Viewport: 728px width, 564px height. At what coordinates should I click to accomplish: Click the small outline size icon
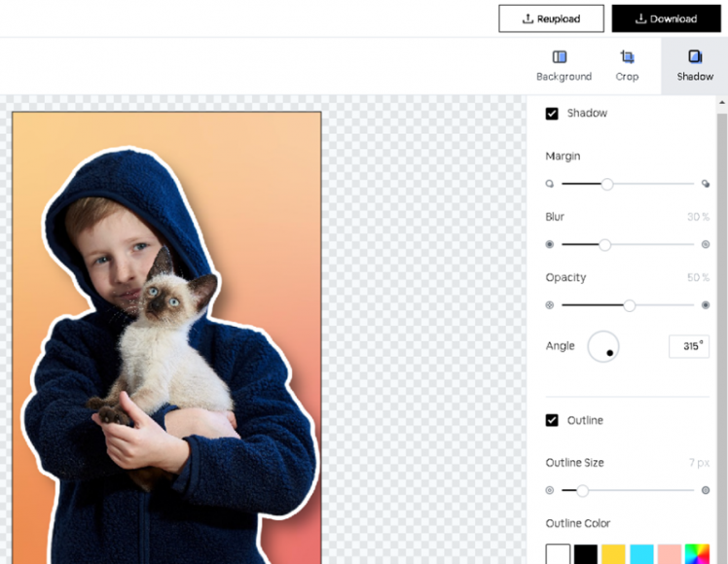coord(550,490)
